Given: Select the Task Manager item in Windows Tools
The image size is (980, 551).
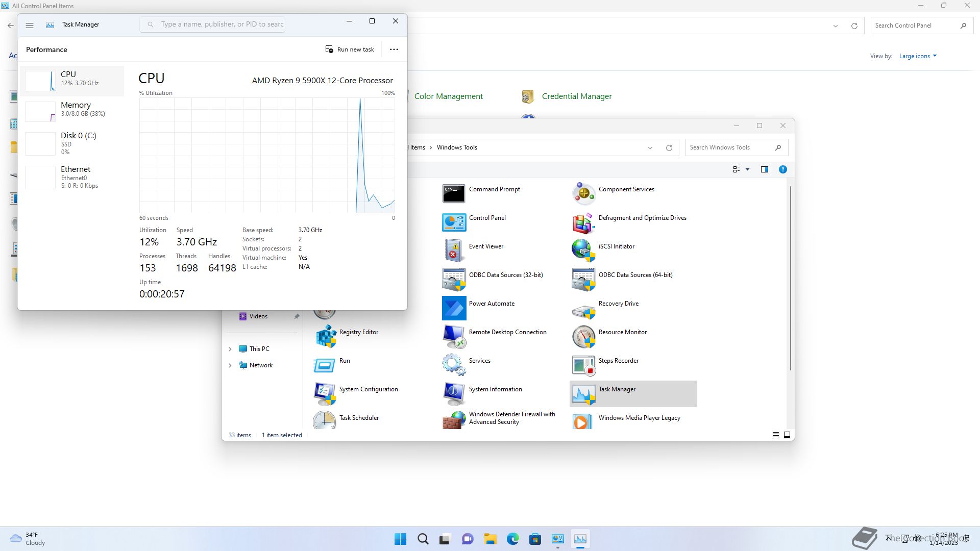Looking at the screenshot, I should pos(633,394).
